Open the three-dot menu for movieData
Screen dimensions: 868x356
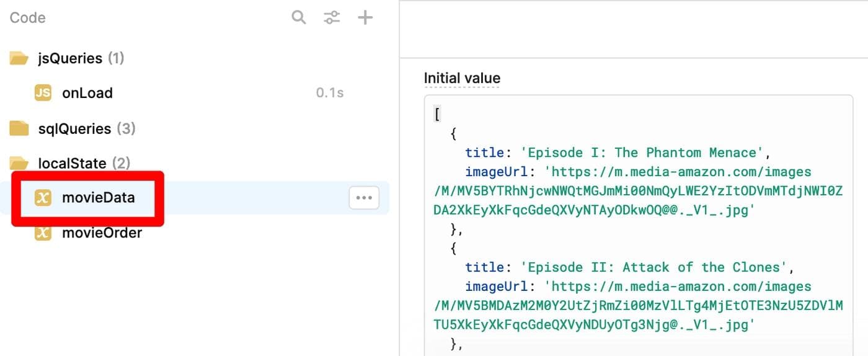pyautogui.click(x=364, y=198)
